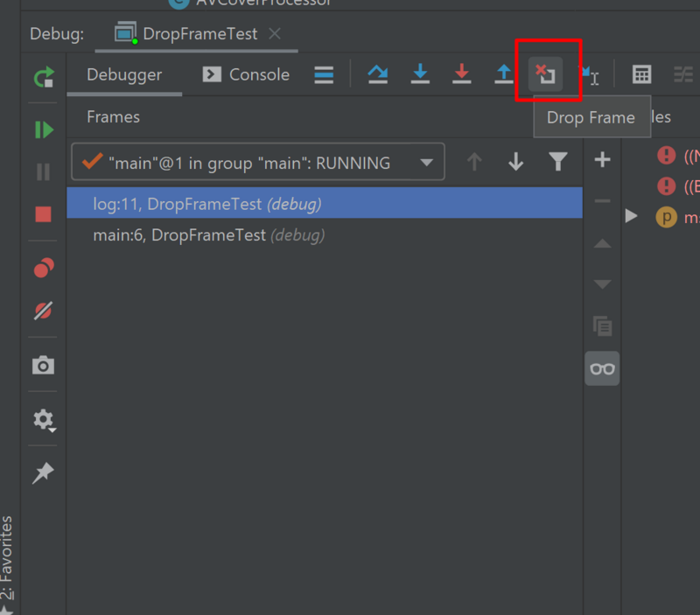The height and width of the screenshot is (615, 700).
Task: Open debugger settings gear icon
Action: click(x=44, y=420)
